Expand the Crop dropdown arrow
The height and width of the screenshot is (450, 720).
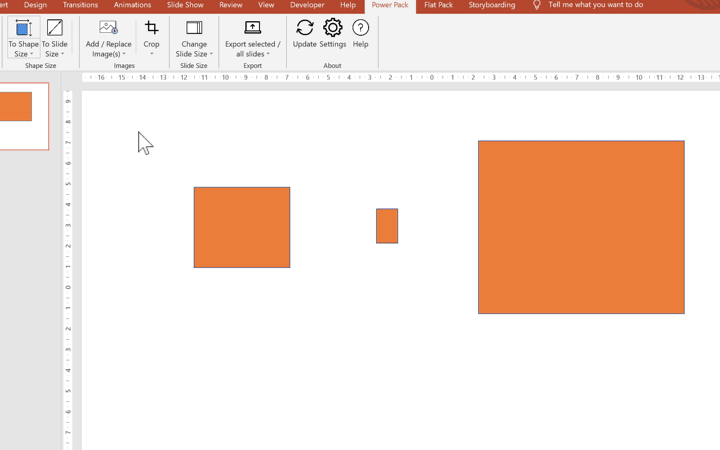pyautogui.click(x=152, y=54)
